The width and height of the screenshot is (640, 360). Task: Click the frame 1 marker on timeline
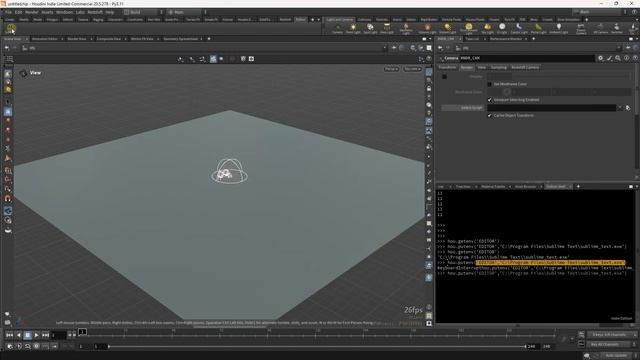(82, 332)
